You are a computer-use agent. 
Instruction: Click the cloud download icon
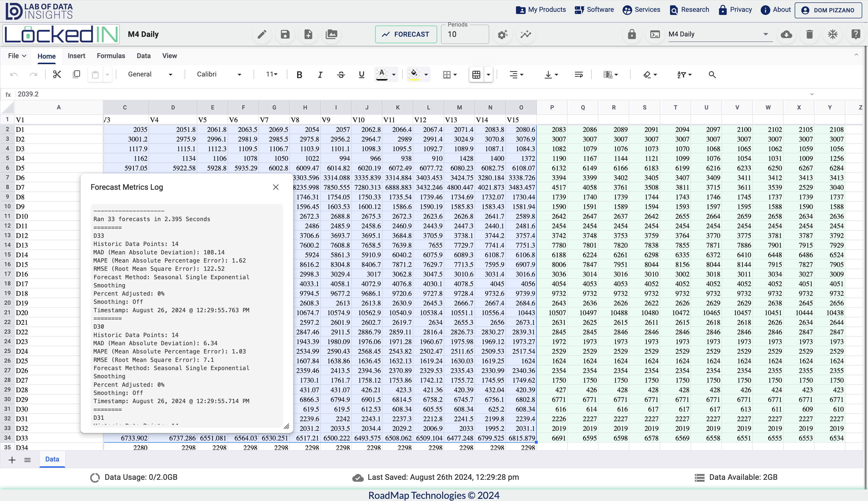coord(787,34)
